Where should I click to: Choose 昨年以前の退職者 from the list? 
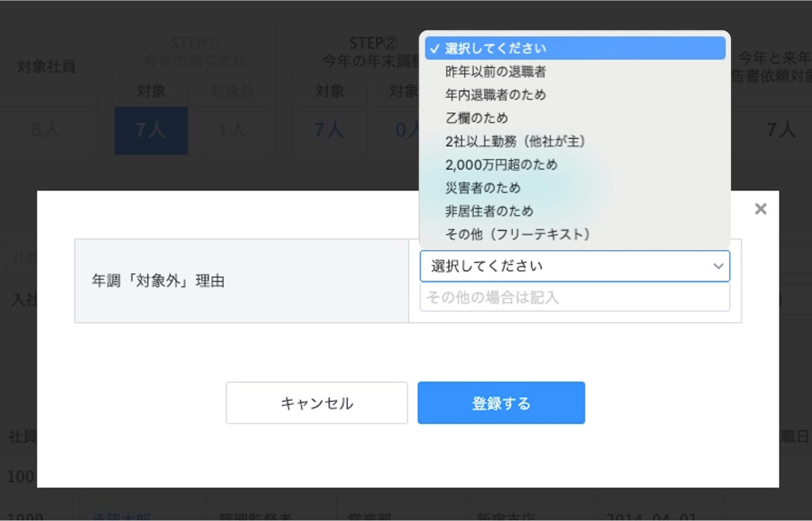point(496,72)
